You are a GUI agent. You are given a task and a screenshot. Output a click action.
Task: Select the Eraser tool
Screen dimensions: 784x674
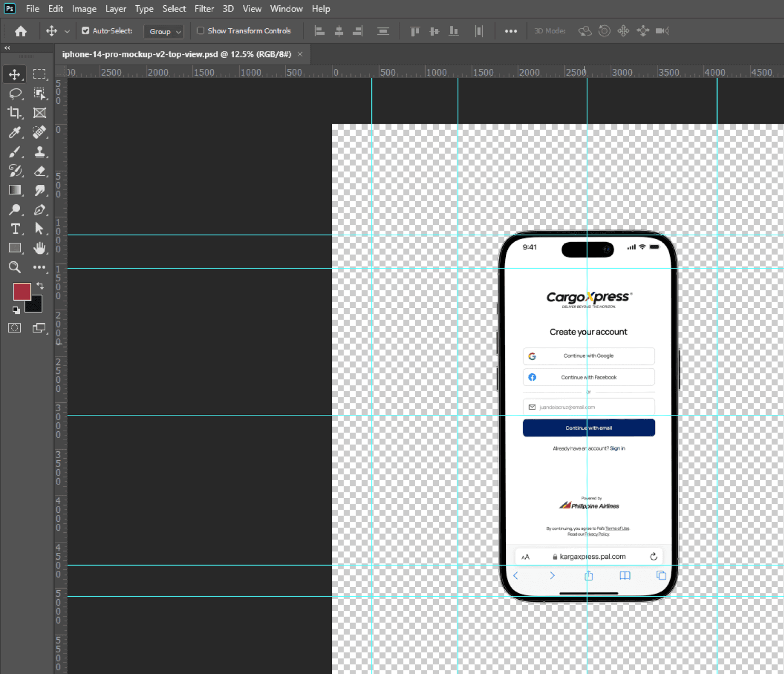[x=40, y=171]
